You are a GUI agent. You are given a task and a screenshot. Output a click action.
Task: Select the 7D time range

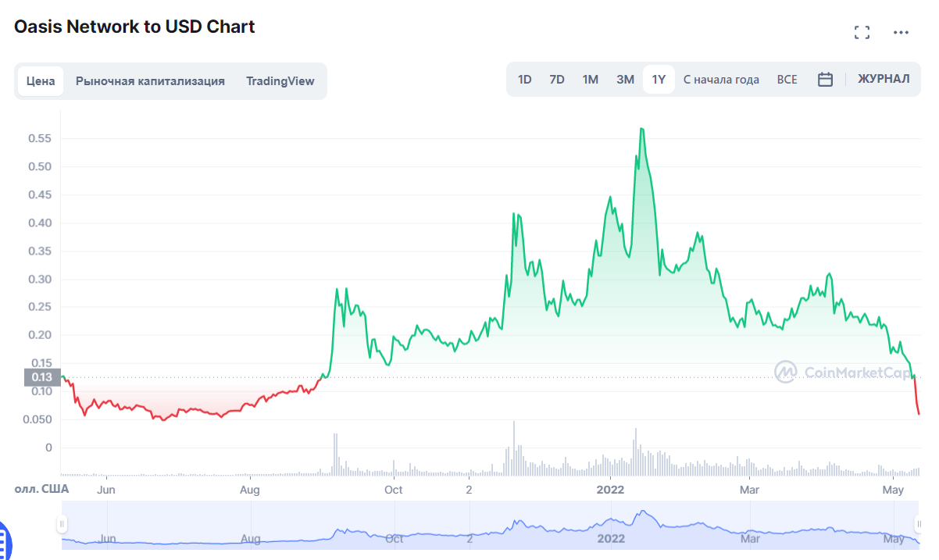click(557, 80)
